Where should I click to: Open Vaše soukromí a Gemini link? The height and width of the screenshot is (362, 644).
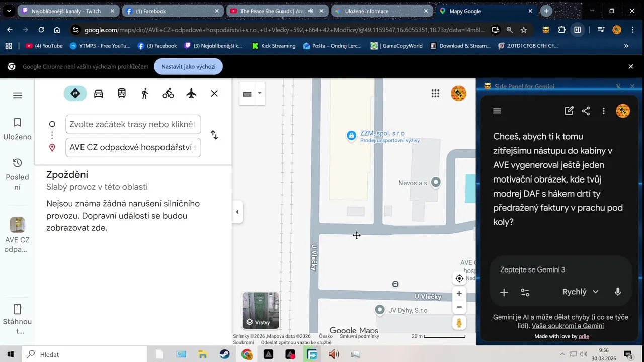click(568, 326)
